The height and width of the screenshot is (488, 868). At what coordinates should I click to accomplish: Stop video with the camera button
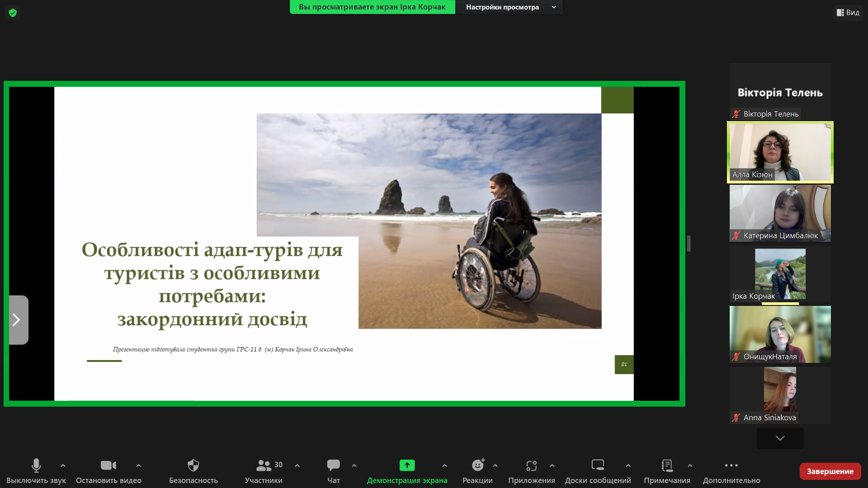[108, 465]
